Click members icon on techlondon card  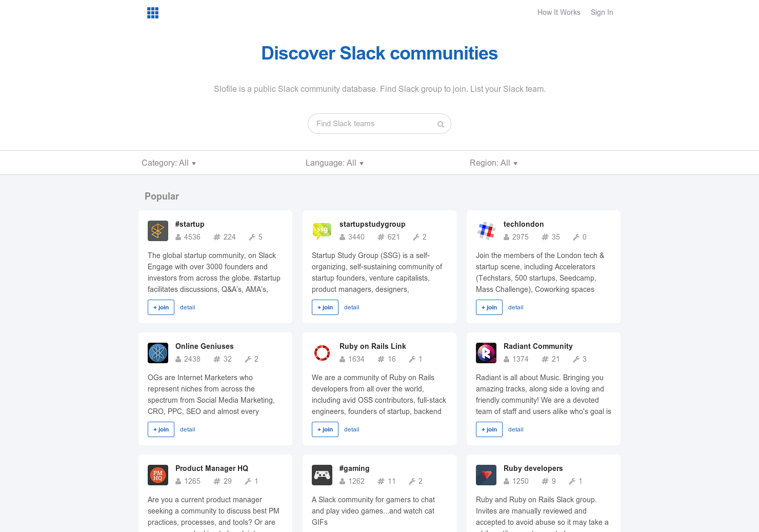tap(507, 237)
